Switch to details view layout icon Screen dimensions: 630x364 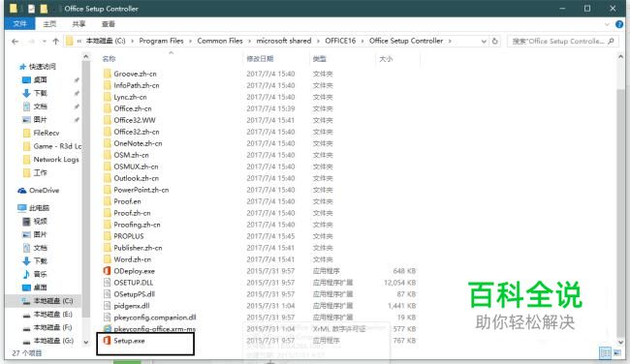click(x=605, y=352)
